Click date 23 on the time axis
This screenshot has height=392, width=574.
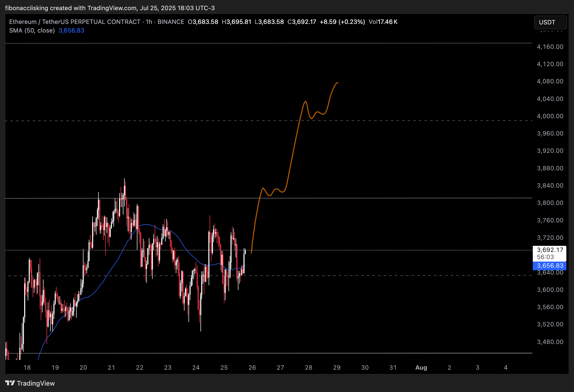168,368
